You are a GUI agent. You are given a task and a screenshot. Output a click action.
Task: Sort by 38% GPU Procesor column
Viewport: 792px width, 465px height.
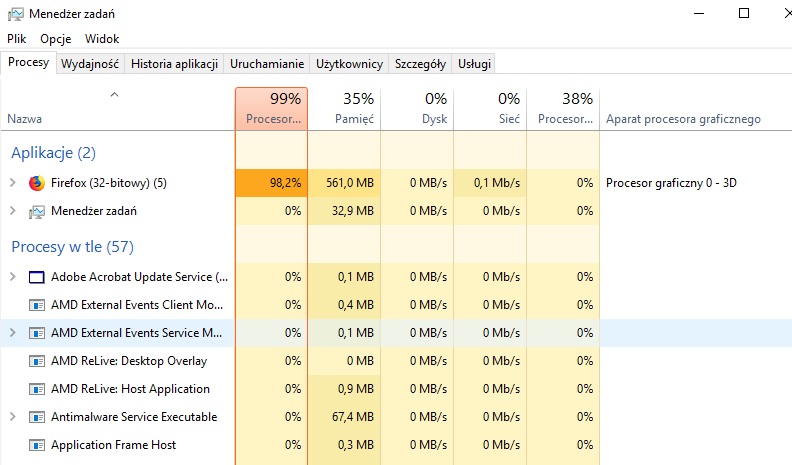[563, 109]
